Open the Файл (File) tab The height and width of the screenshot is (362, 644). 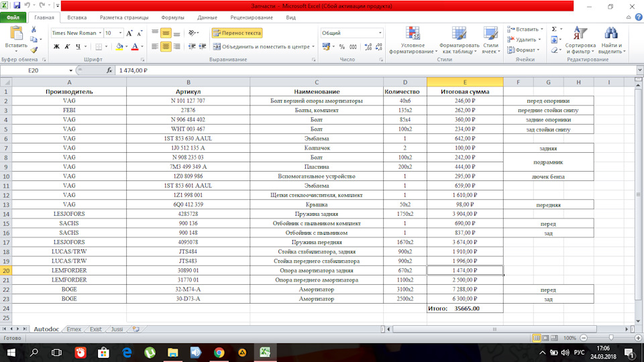coord(13,17)
